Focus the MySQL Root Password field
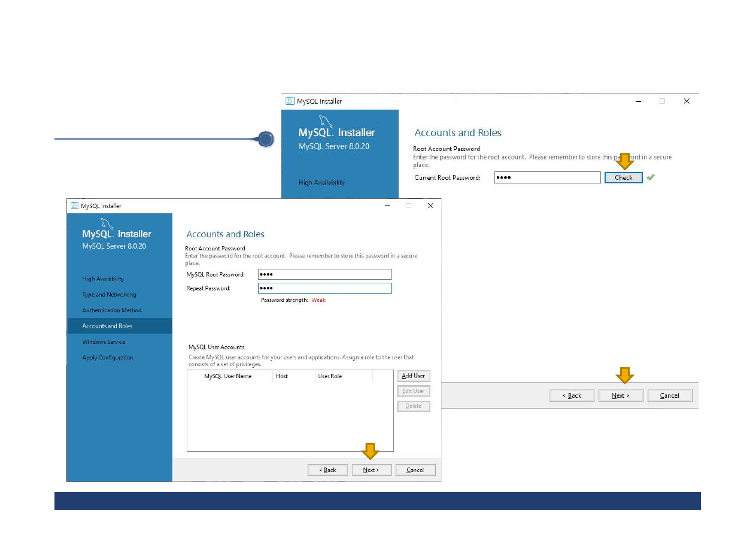Image resolution: width=756 pixels, height=535 pixels. (324, 274)
